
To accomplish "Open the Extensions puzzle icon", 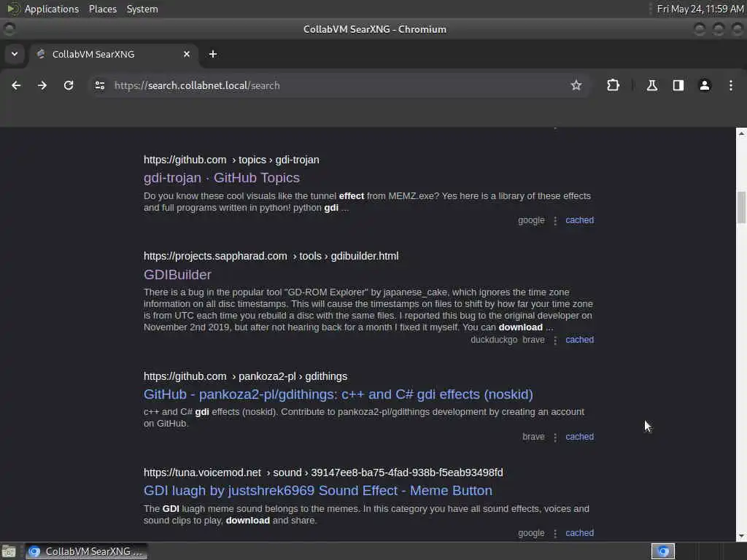I will (613, 85).
